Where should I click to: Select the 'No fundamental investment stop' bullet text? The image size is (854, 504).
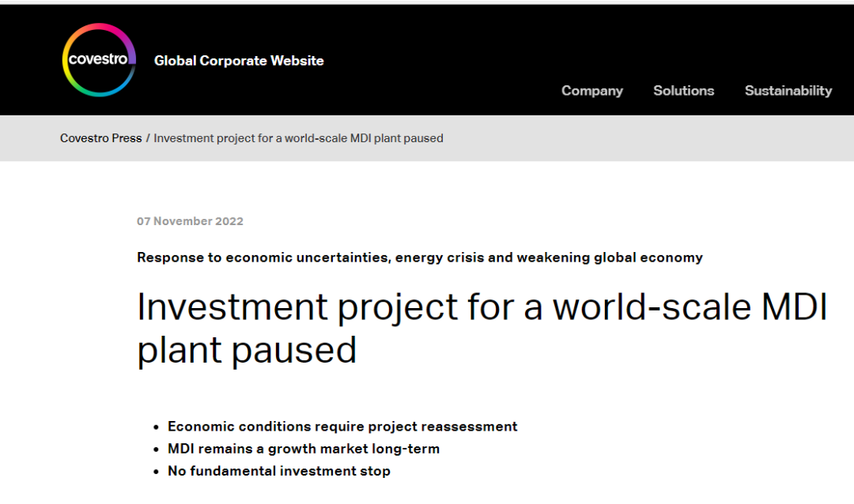pyautogui.click(x=278, y=471)
